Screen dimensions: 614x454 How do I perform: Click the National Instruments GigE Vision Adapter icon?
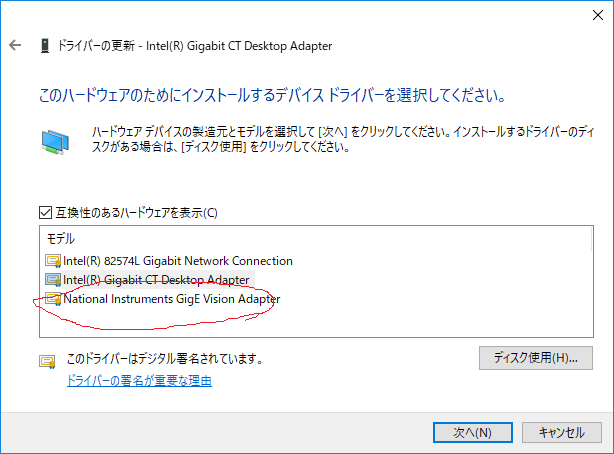(x=54, y=299)
